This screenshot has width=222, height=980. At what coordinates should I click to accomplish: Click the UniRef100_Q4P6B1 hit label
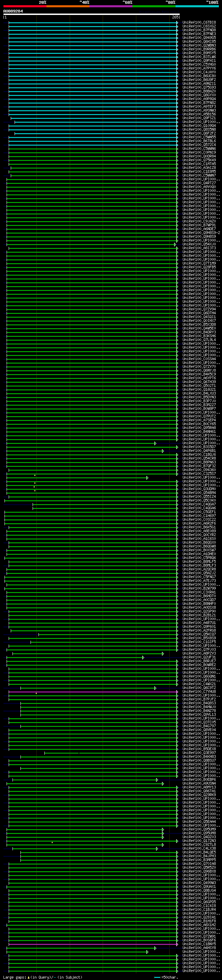pyautogui.click(x=199, y=451)
